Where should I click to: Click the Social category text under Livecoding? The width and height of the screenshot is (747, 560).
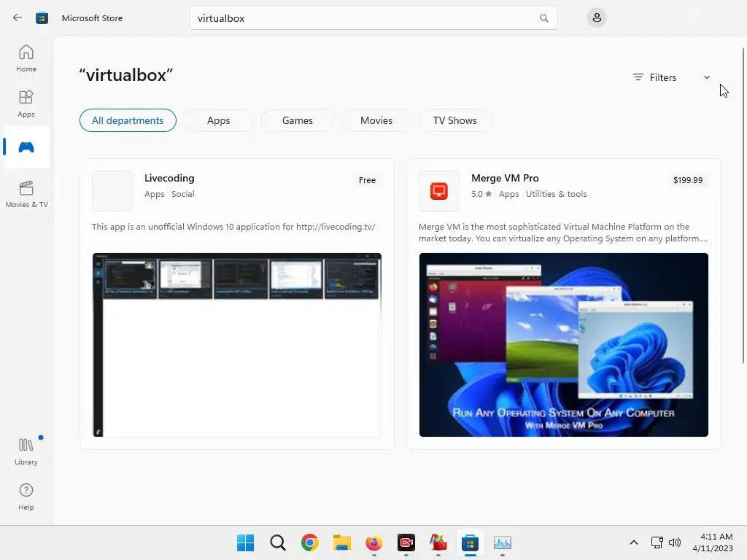[x=183, y=194]
